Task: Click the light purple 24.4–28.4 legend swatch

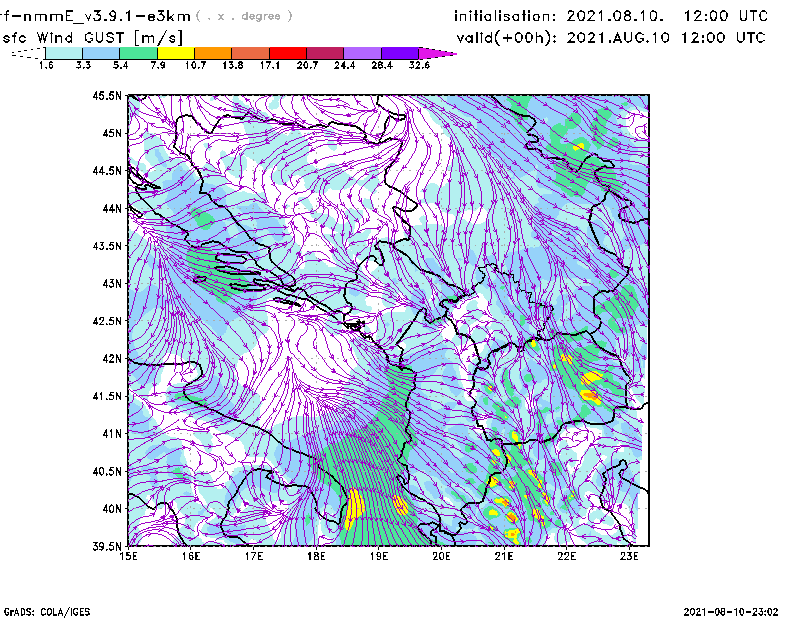Action: 362,53
